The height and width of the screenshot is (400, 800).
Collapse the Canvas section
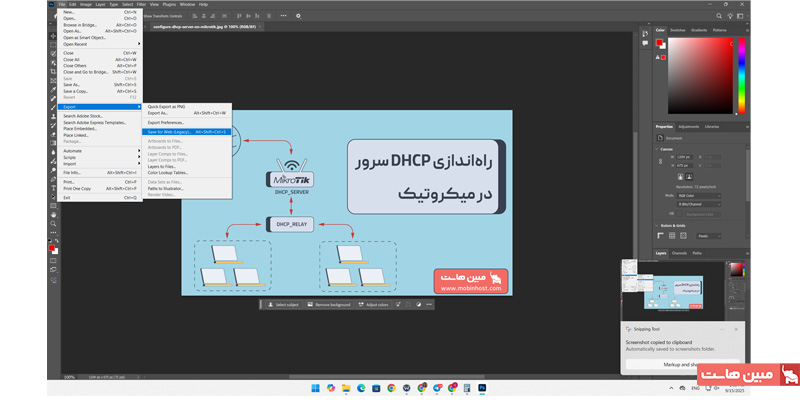click(656, 149)
